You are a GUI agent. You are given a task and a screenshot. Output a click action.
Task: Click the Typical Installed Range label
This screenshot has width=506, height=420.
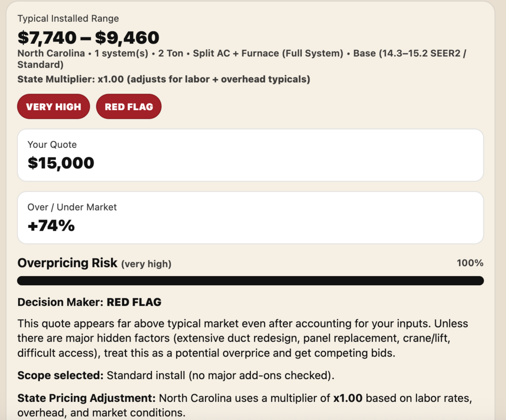68,19
